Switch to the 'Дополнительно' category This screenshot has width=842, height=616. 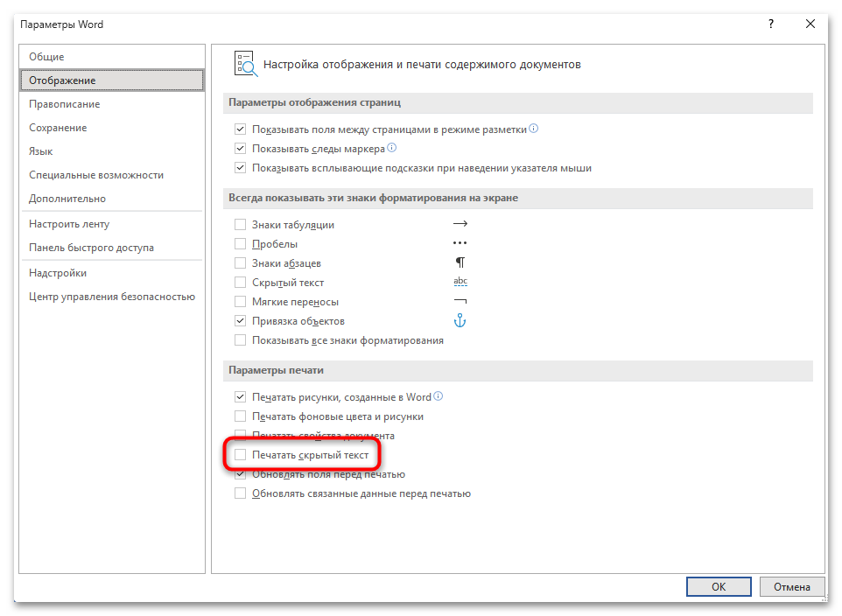[x=67, y=199]
